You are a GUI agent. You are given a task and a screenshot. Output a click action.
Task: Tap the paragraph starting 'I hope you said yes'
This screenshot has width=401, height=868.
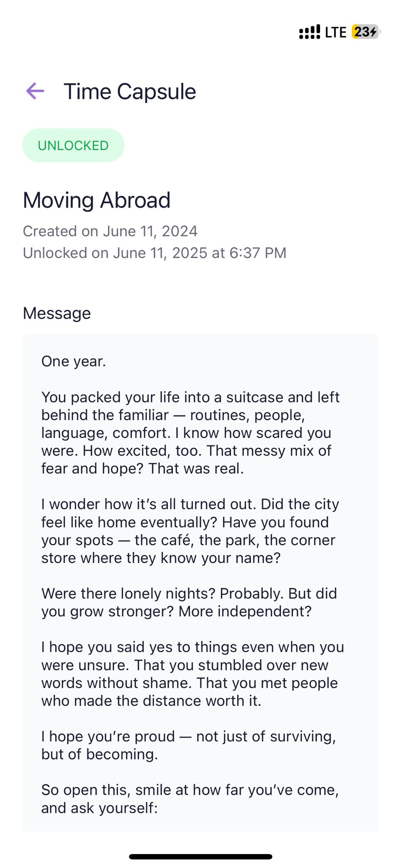pyautogui.click(x=192, y=674)
